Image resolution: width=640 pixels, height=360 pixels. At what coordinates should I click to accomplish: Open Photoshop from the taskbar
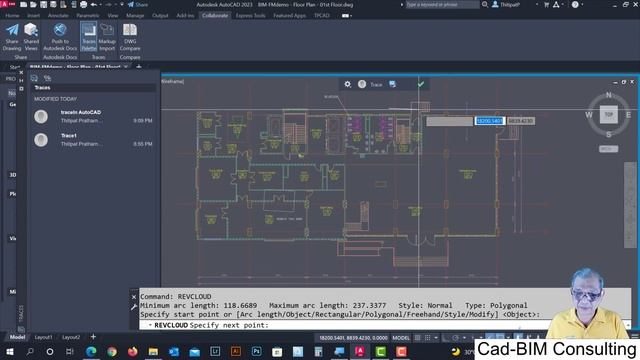256,351
